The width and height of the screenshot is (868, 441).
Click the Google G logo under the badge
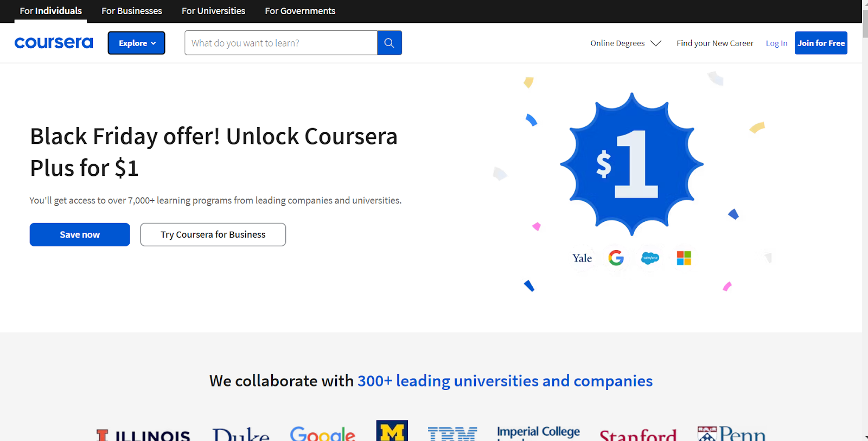(x=616, y=258)
